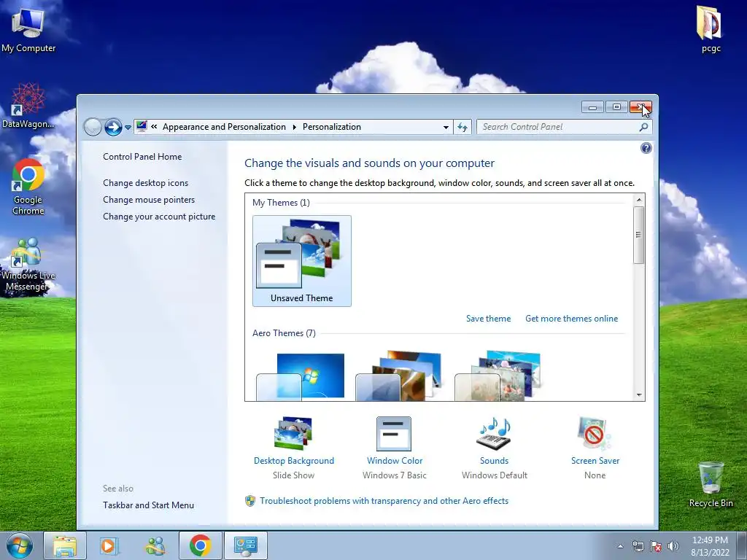Open the Screen Saver icon
Screen dimensions: 747x560
(594, 433)
